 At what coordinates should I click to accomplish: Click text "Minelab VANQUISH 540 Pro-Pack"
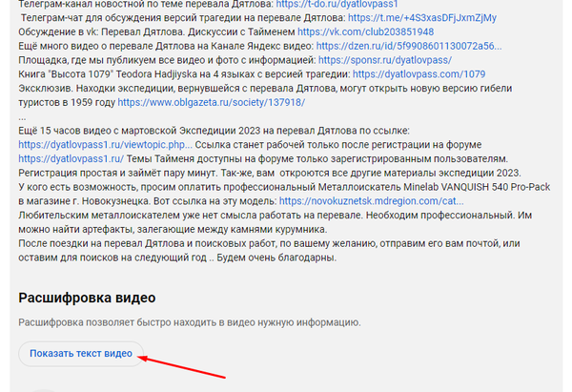pos(477,187)
